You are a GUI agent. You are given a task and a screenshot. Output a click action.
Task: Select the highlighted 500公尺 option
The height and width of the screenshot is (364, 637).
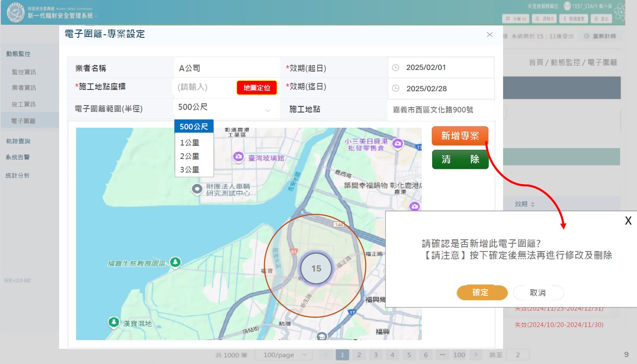pos(194,127)
